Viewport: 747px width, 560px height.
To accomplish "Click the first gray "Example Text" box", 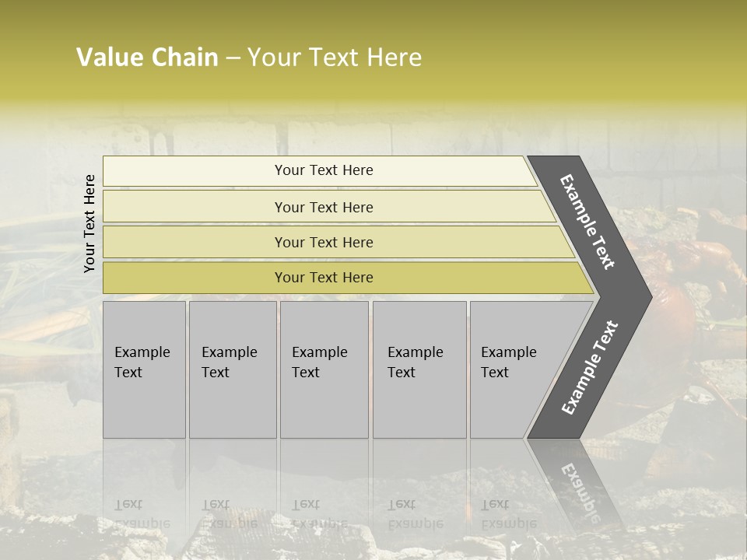I will (x=144, y=369).
